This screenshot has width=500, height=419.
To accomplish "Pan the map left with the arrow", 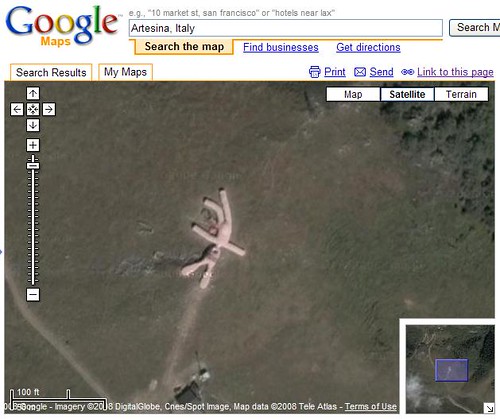I will coord(17,109).
